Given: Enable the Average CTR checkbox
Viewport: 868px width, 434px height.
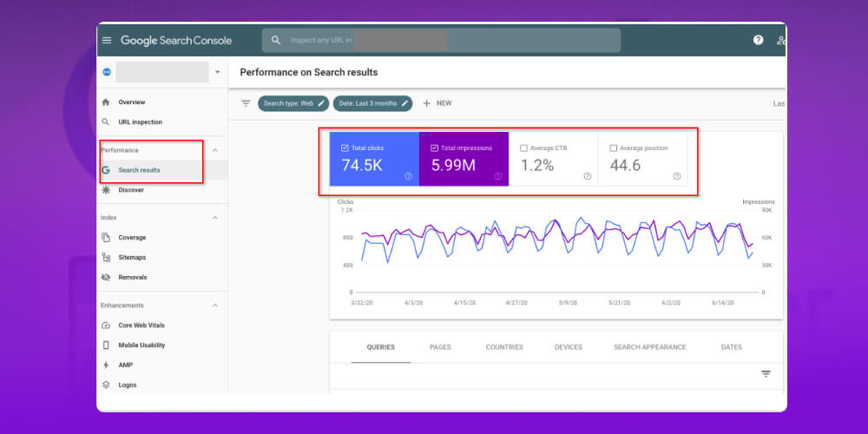Looking at the screenshot, I should 523,148.
